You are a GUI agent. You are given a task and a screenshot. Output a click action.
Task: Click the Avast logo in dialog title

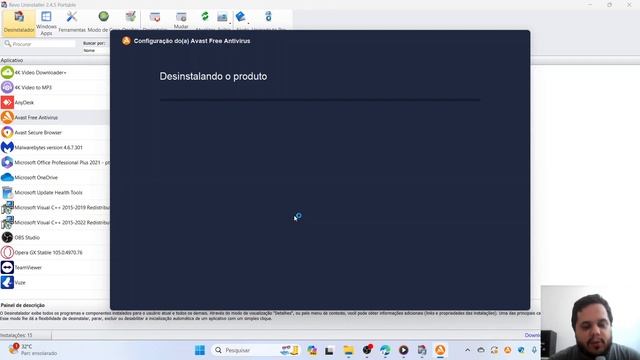[126, 41]
